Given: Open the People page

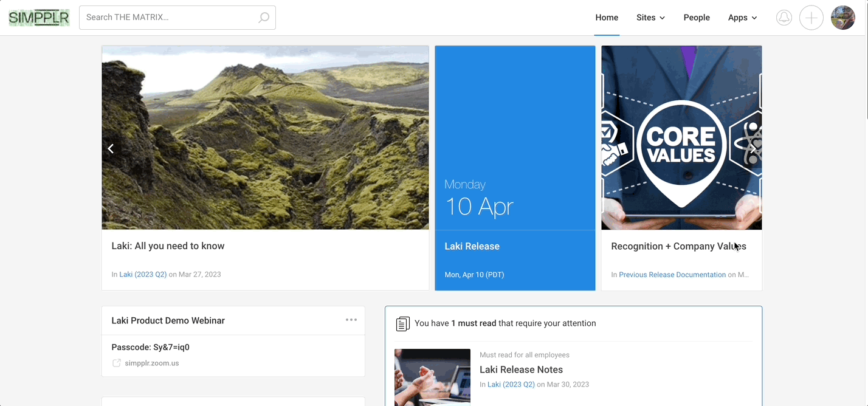Looking at the screenshot, I should [697, 18].
